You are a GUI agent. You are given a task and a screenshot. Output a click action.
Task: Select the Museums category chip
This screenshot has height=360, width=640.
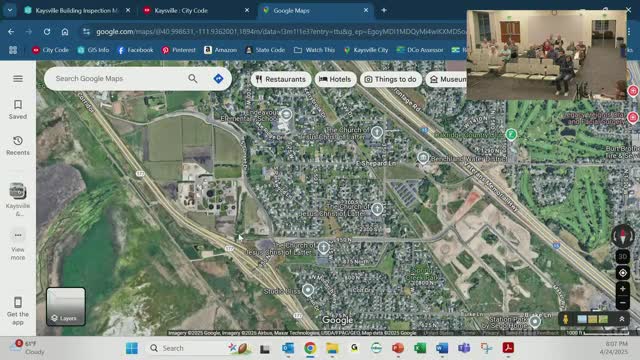click(x=446, y=79)
